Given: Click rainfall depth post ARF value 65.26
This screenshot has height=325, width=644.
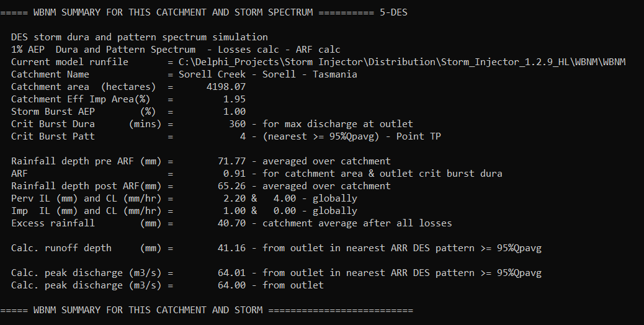Looking at the screenshot, I should coord(231,186).
